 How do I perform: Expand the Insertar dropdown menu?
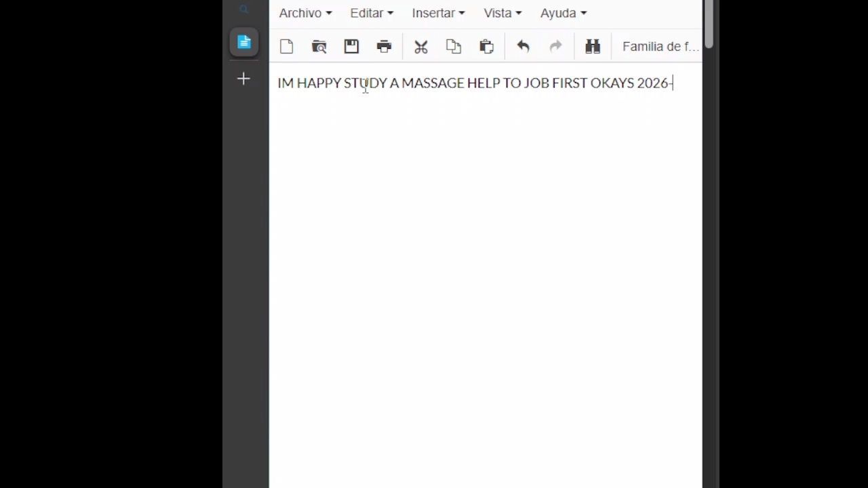[x=438, y=13]
